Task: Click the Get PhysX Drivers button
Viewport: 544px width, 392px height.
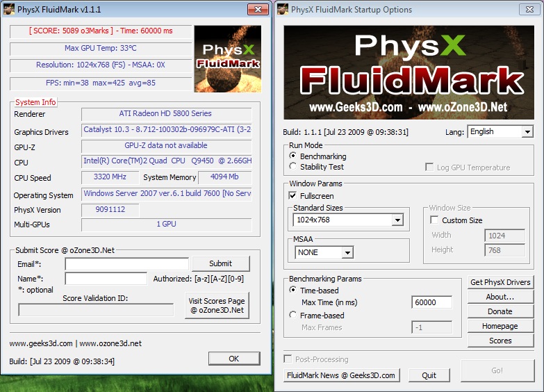Action: [x=500, y=282]
